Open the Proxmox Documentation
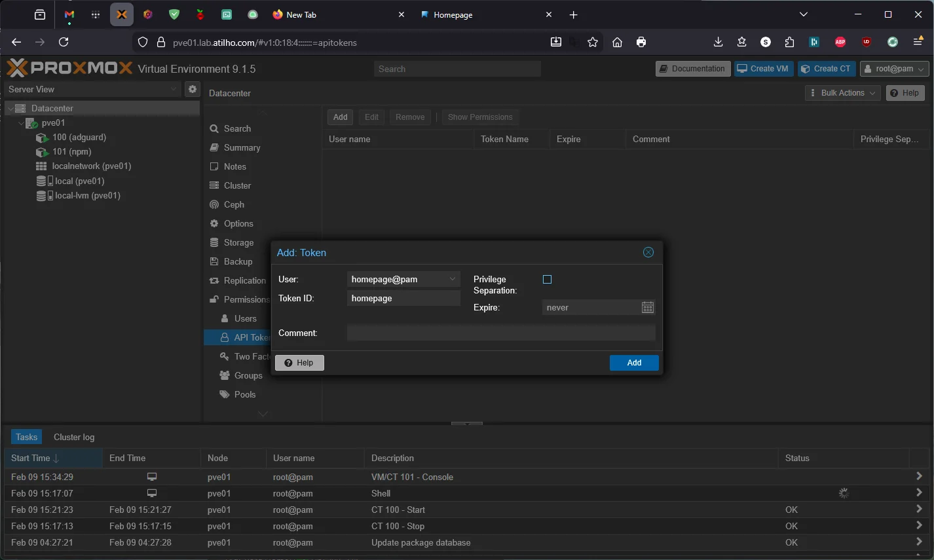 pyautogui.click(x=692, y=68)
